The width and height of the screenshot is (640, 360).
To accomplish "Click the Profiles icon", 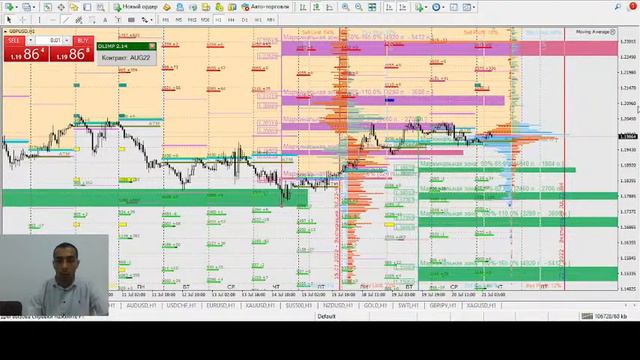I will tap(26, 7).
